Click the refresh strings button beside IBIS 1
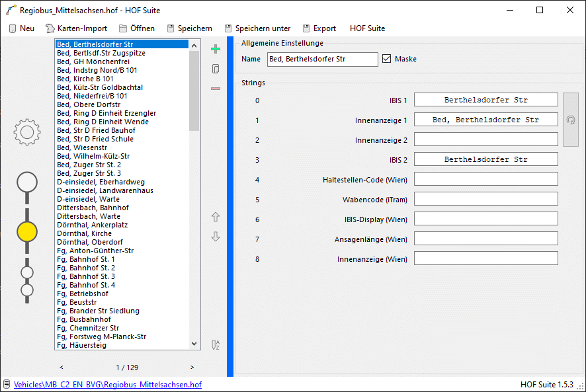586x392 pixels. pos(570,120)
